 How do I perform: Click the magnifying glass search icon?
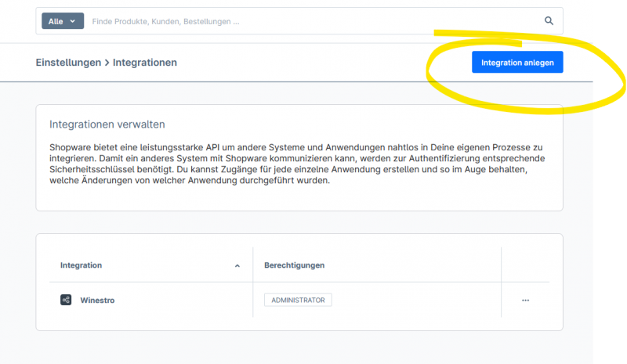click(549, 21)
